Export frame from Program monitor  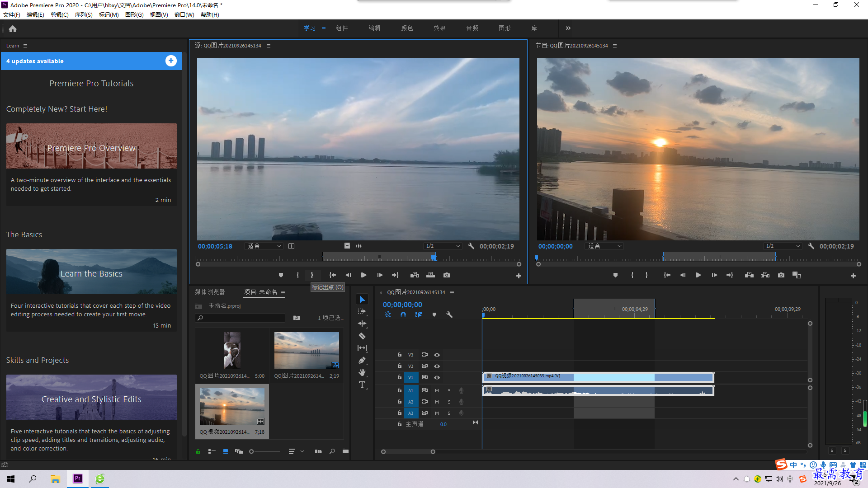coord(781,275)
